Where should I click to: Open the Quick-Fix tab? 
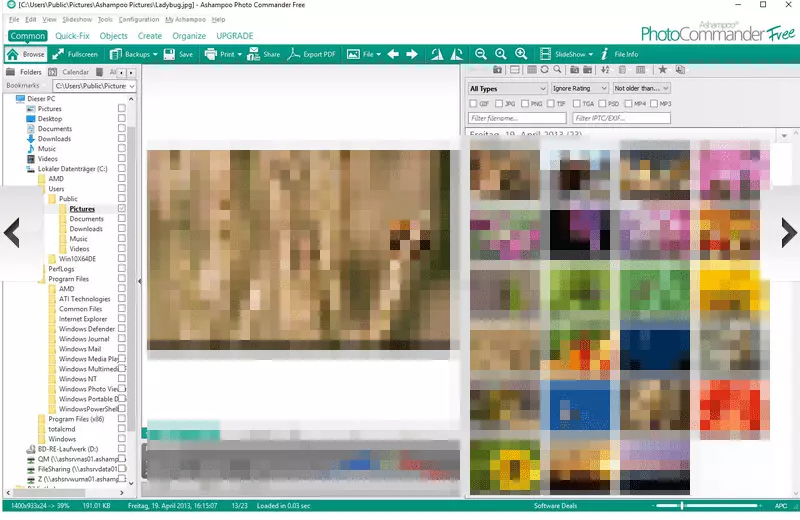[72, 36]
